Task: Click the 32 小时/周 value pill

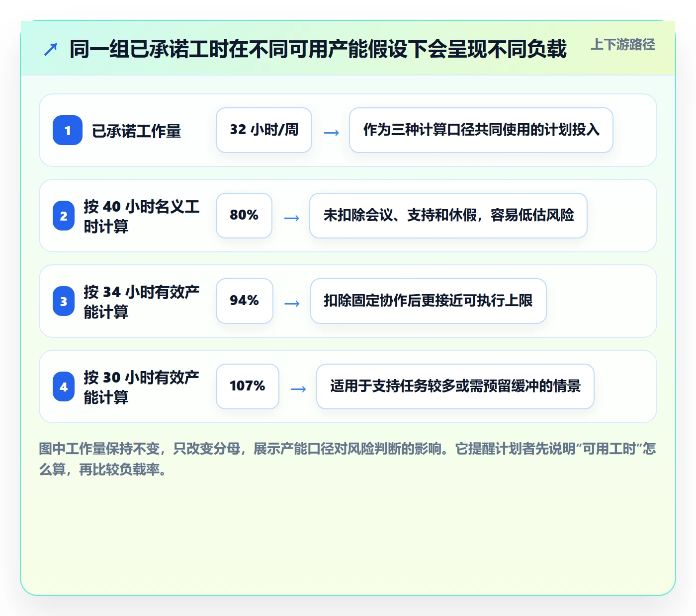Action: (264, 130)
